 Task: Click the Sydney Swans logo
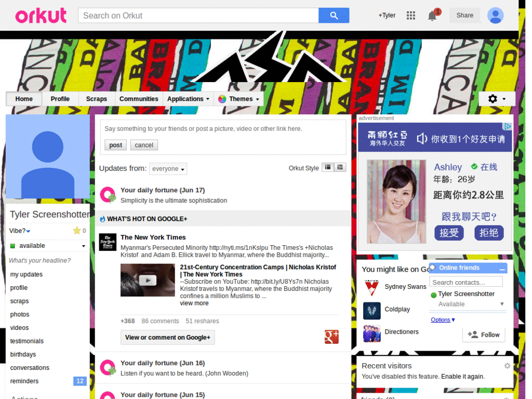tap(372, 288)
